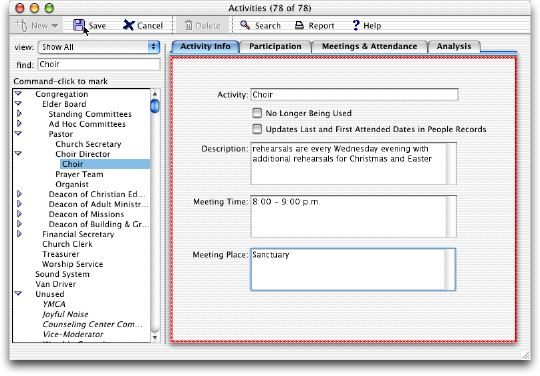This screenshot has width=540, height=376.
Task: Expand the Deacon of Adult Ministr node
Action: tap(19, 204)
